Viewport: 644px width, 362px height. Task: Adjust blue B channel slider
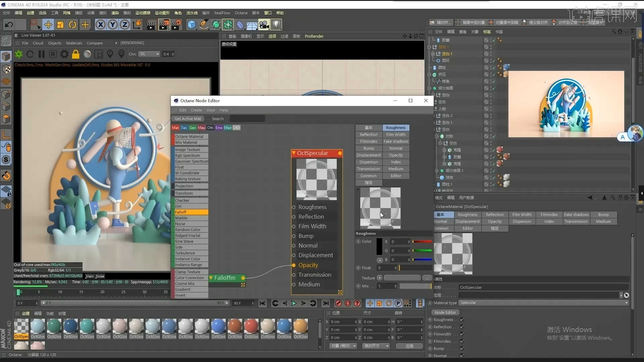pos(422,259)
